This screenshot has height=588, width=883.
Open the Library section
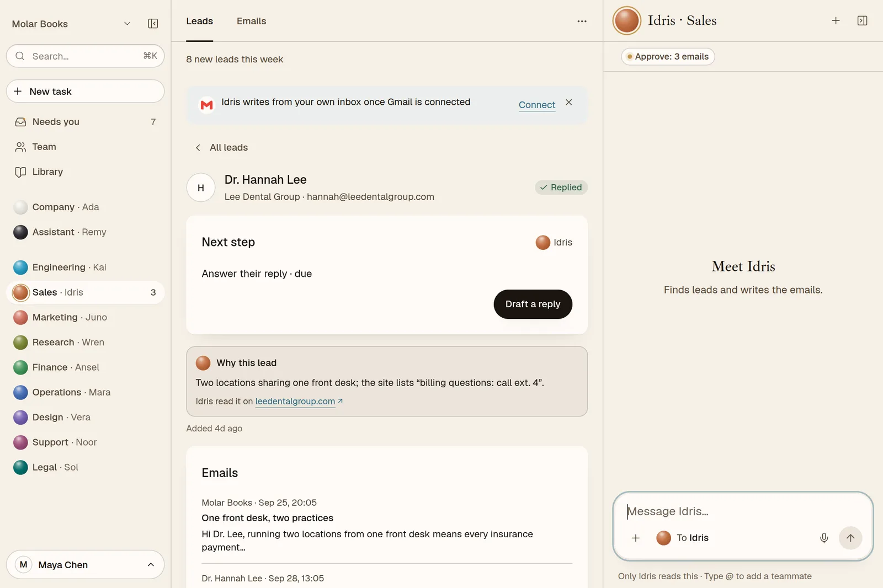86,172
